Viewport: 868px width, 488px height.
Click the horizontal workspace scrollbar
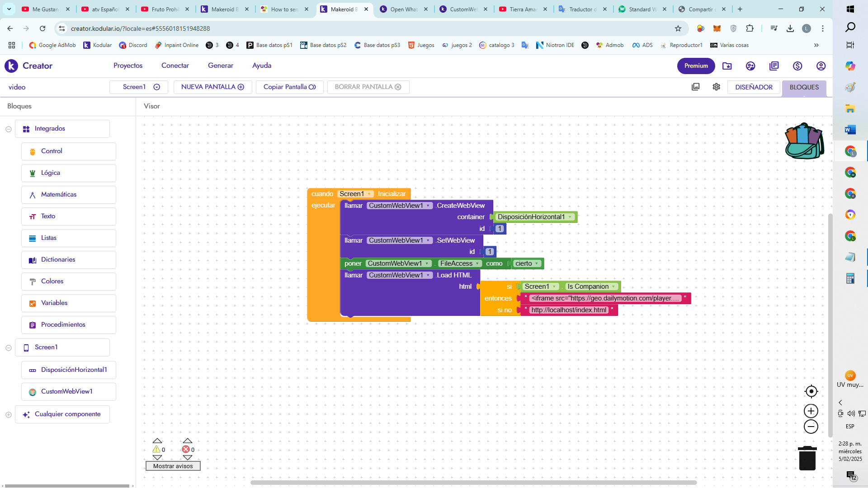[473, 483]
